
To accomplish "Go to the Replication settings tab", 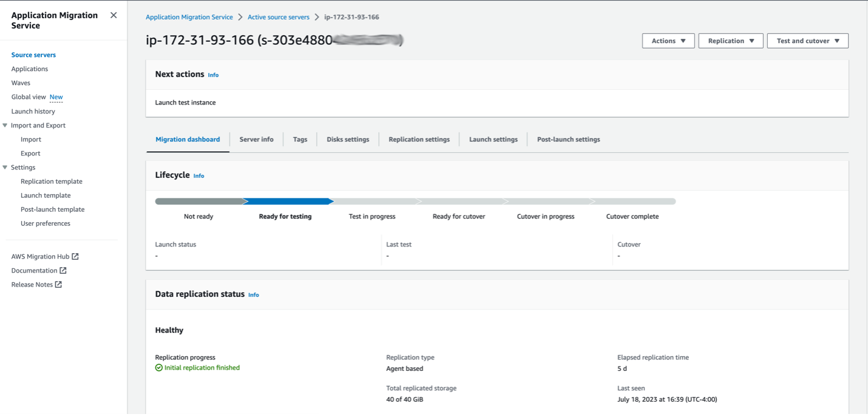I will (x=419, y=140).
